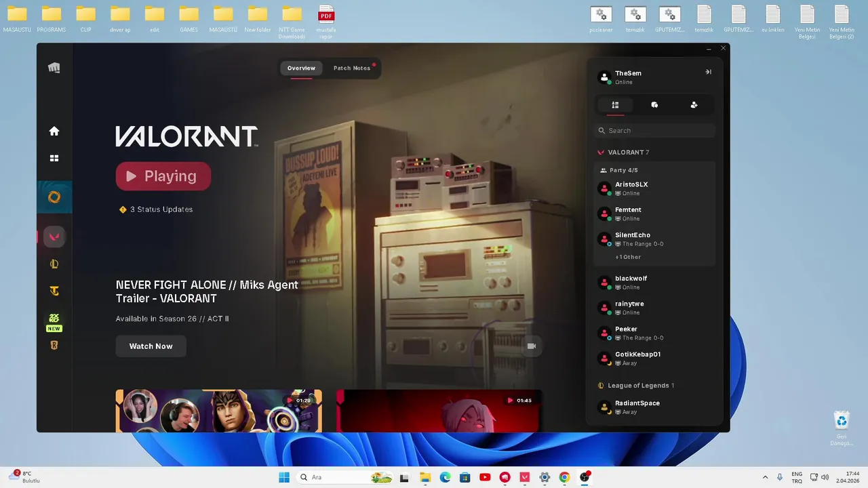Open the 01:45 video thumbnail
The height and width of the screenshot is (488, 868).
[x=439, y=411]
